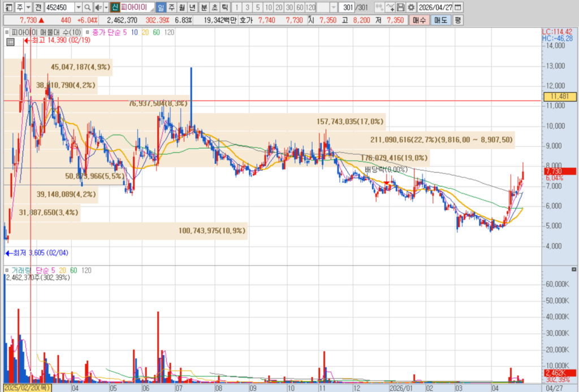Screen dimensions: 579x392
Task: Click the gray 120 moving-average label
Action: (169, 32)
